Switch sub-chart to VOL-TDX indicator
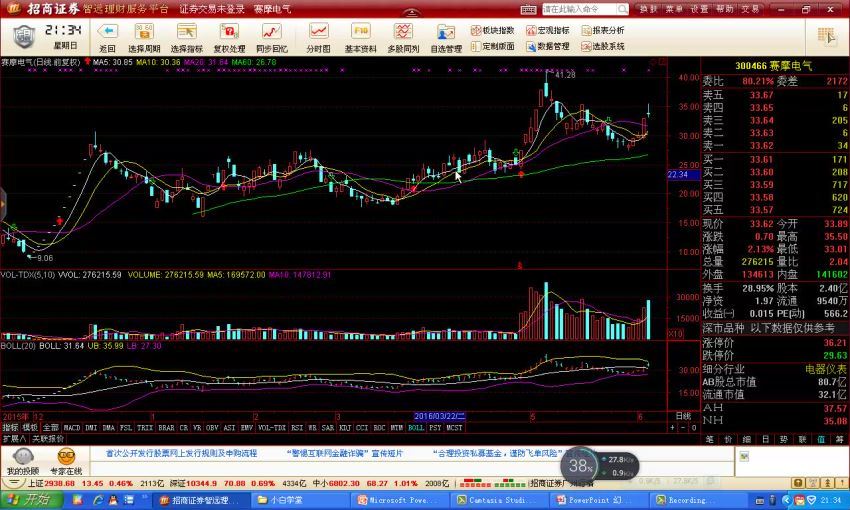Screen dimensions: 850x510 272,428
